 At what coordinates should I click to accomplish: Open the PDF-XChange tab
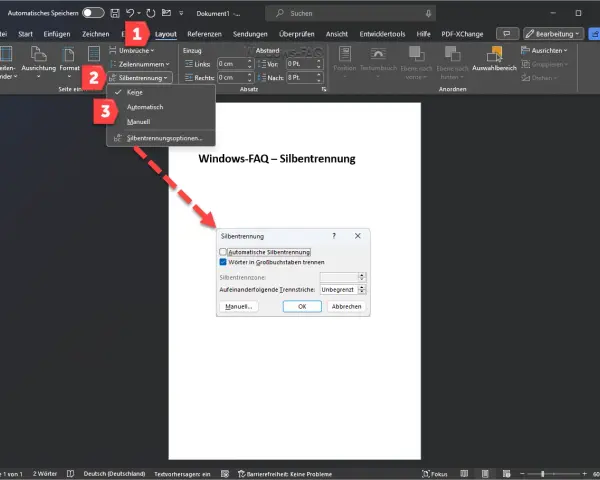point(462,34)
